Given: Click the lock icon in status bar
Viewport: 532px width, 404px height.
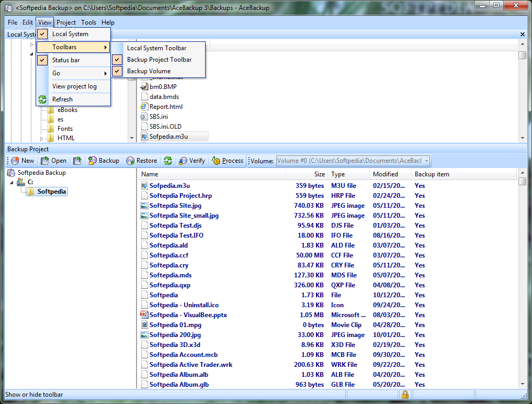Looking at the screenshot, I should [405, 395].
